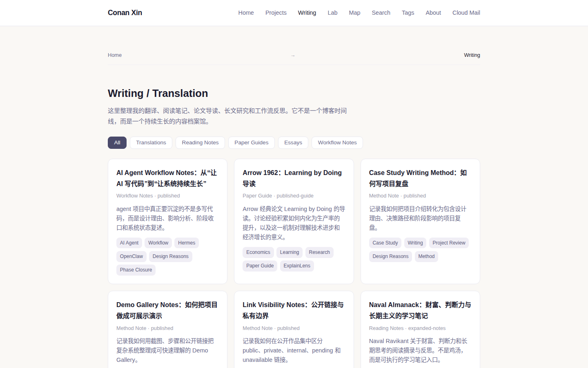This screenshot has height=368, width=588.
Task: Open the Search nav item
Action: coord(381,13)
